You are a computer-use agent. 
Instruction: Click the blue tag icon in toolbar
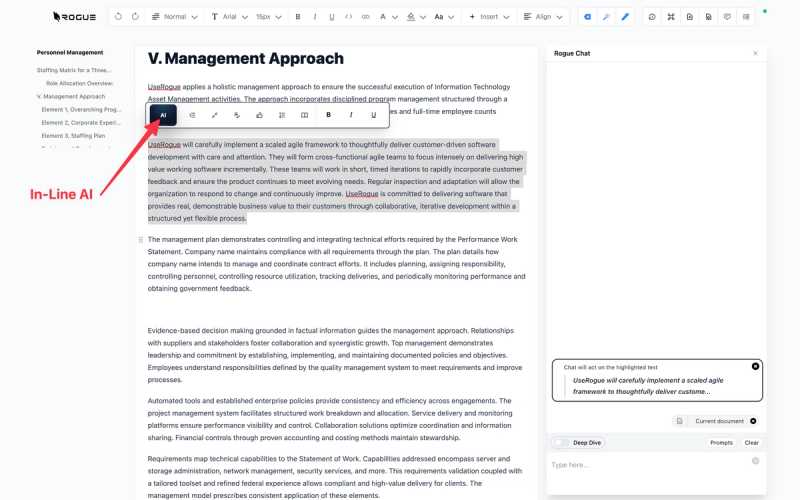coord(588,17)
